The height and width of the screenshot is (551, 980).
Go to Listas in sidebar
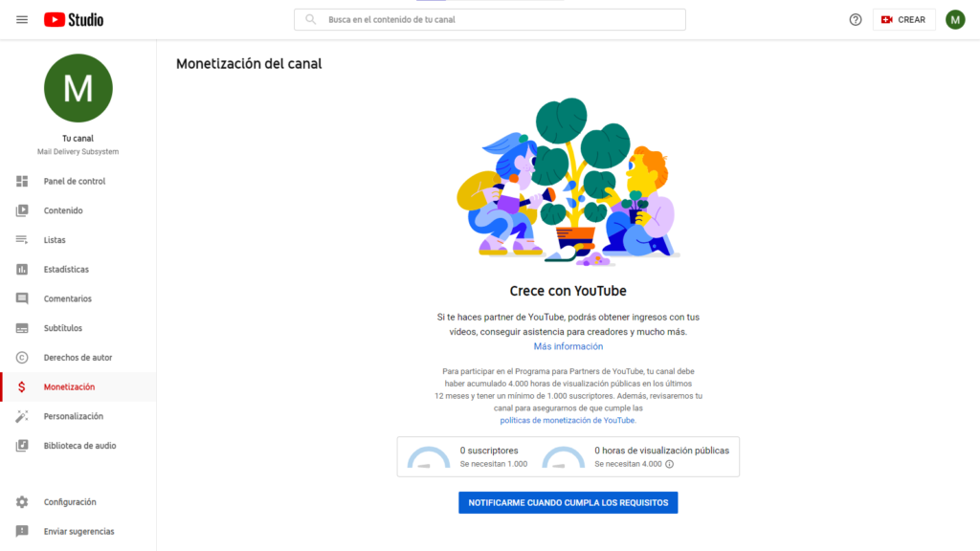coord(55,240)
